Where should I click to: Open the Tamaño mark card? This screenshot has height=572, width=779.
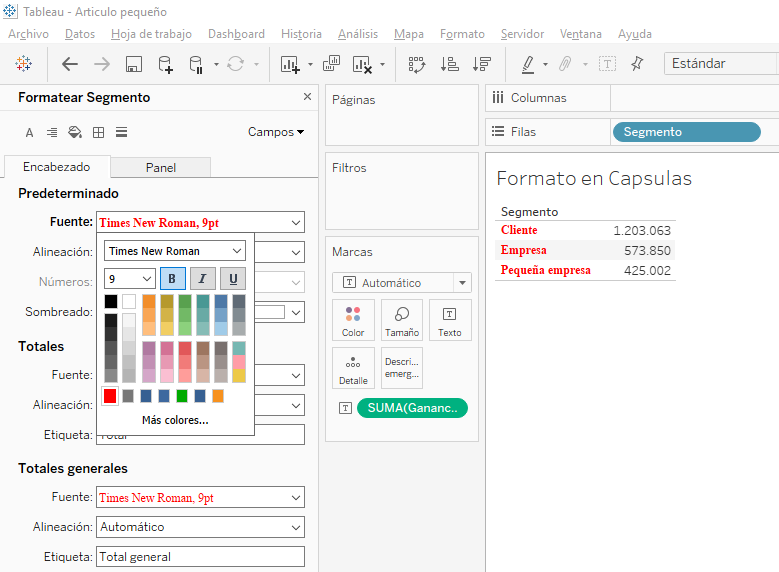(401, 320)
